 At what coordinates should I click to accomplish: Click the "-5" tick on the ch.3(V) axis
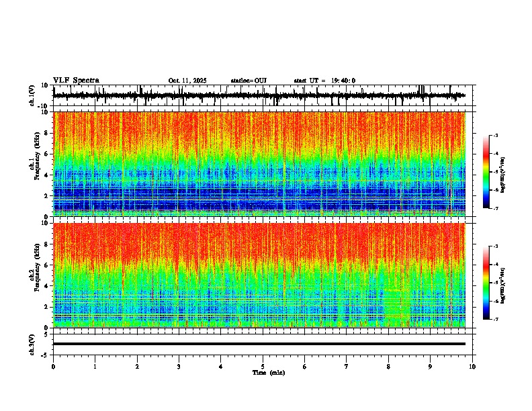point(46,355)
